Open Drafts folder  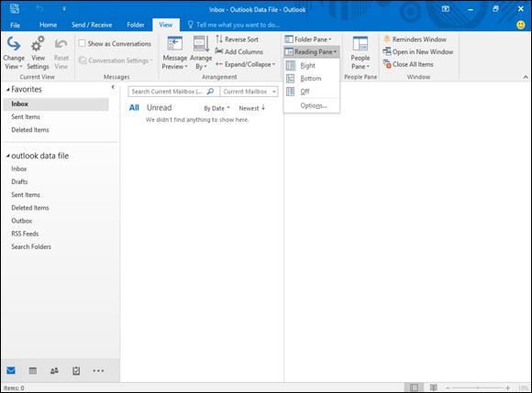19,182
